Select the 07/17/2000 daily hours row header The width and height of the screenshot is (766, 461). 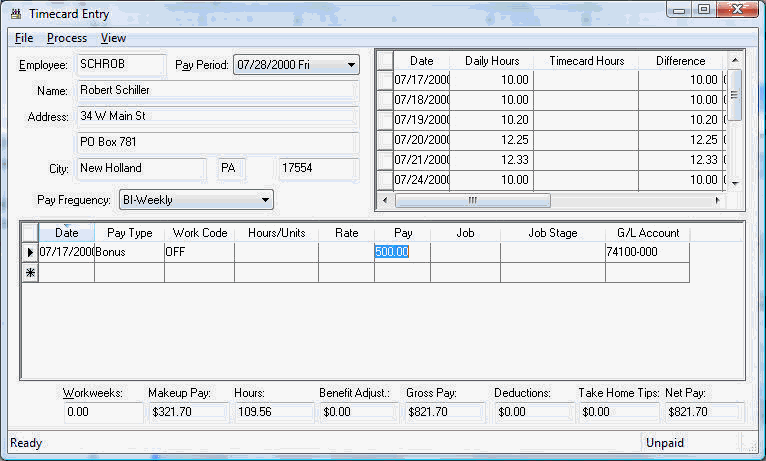384,80
